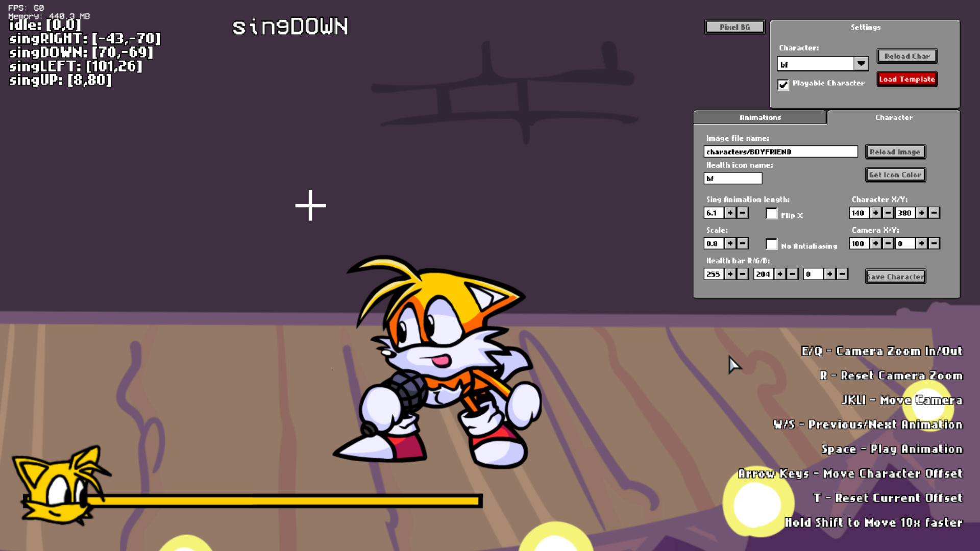Decrease Health bar green value with minus

(792, 274)
